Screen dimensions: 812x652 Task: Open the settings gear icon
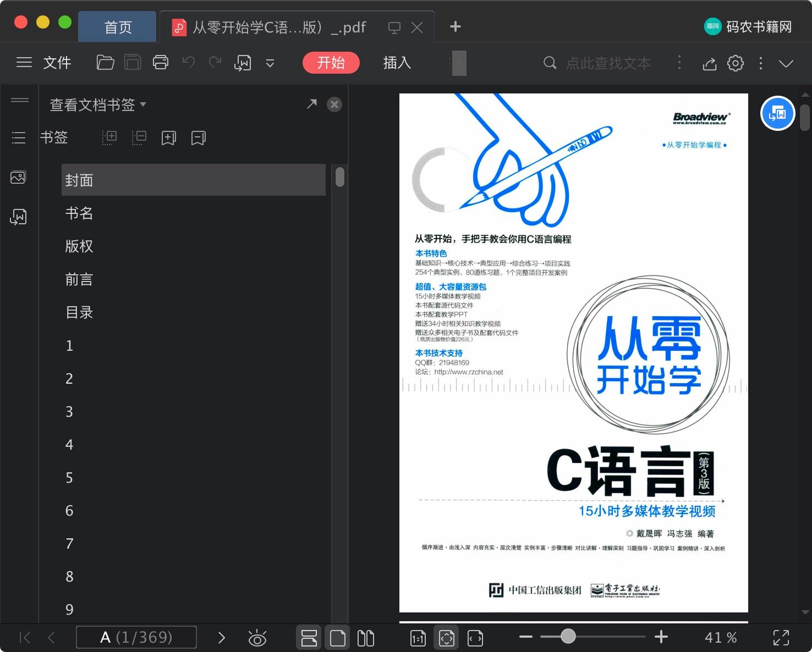coord(736,63)
